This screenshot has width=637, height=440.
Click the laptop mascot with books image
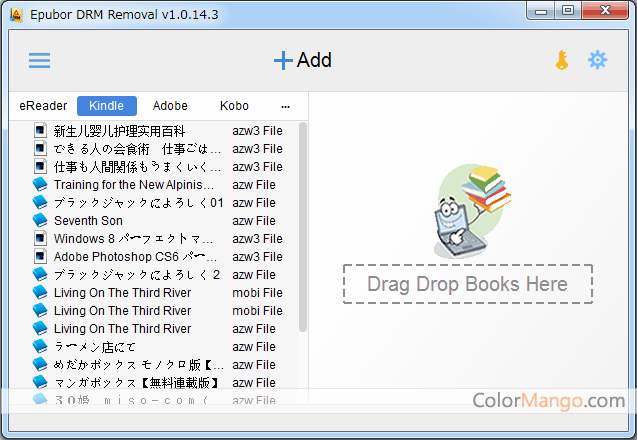click(472, 211)
